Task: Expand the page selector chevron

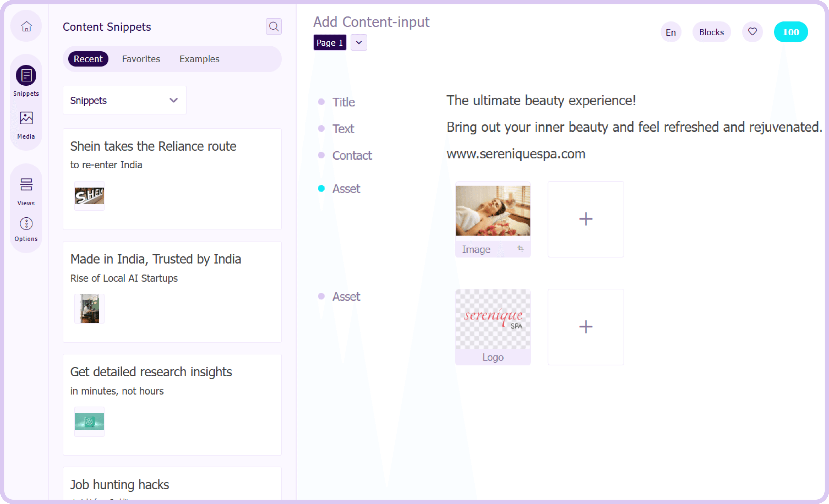Action: tap(359, 43)
